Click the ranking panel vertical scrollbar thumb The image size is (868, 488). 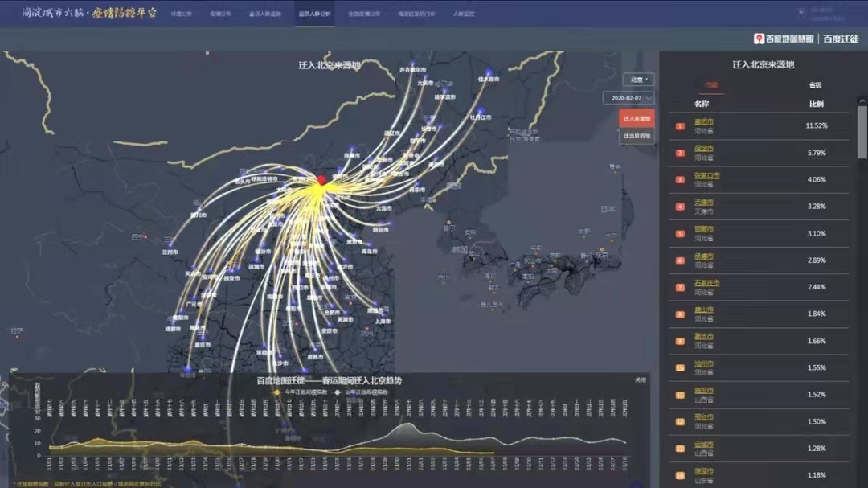pos(862,129)
